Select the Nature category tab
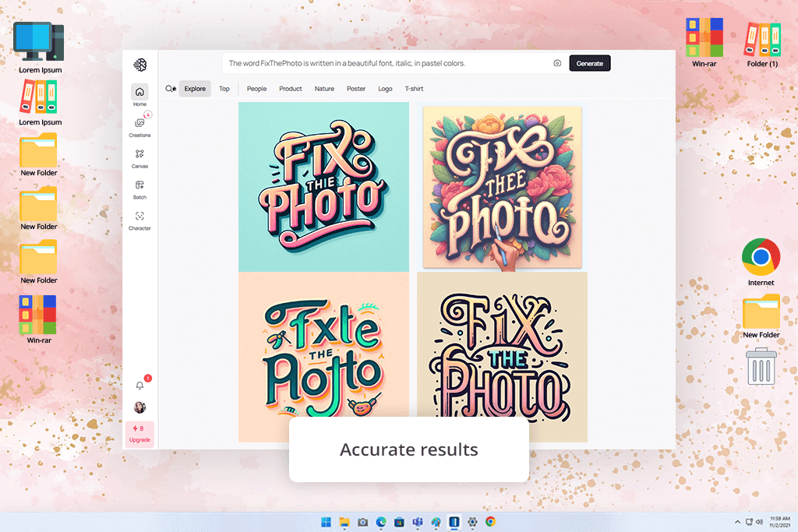The image size is (798, 532). pyautogui.click(x=324, y=89)
